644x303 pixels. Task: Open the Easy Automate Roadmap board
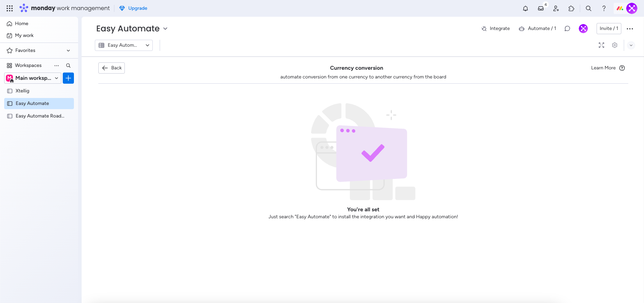tap(40, 116)
